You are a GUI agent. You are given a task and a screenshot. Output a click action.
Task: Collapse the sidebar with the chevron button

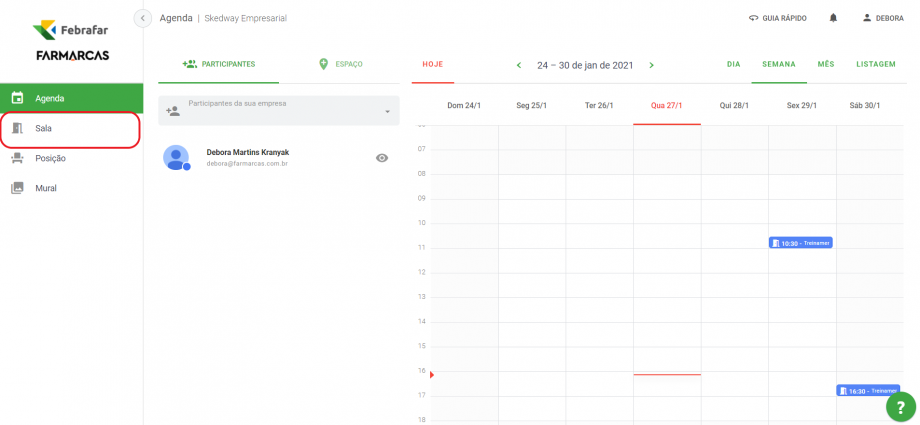(x=143, y=18)
